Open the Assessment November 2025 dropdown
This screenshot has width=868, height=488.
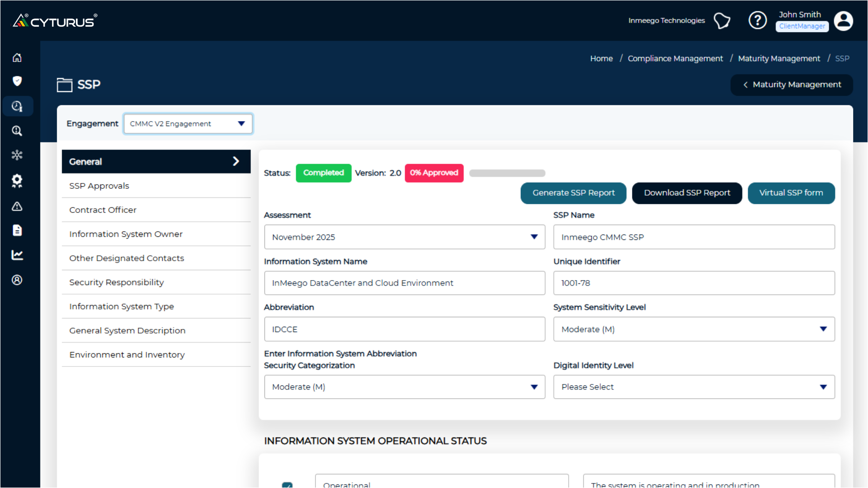pyautogui.click(x=404, y=237)
